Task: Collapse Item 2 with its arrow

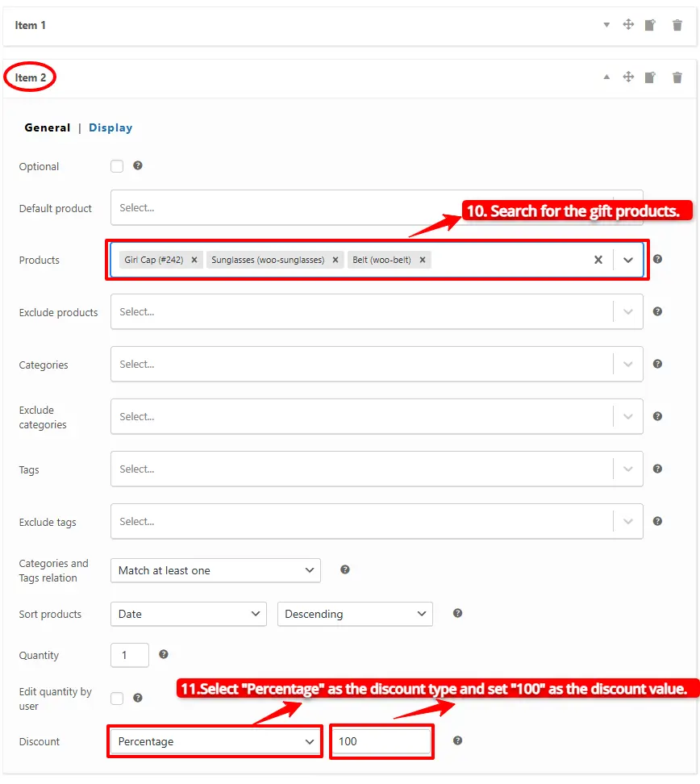Action: click(606, 77)
